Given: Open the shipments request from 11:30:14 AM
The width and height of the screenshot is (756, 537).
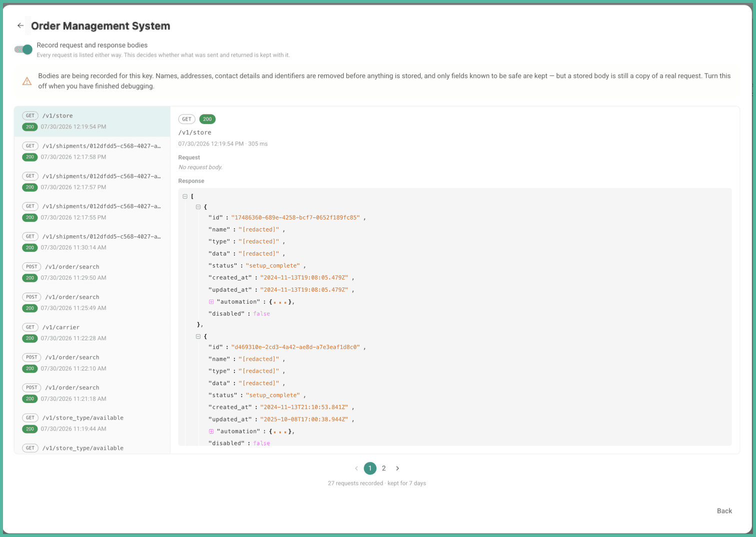Looking at the screenshot, I should (x=92, y=242).
